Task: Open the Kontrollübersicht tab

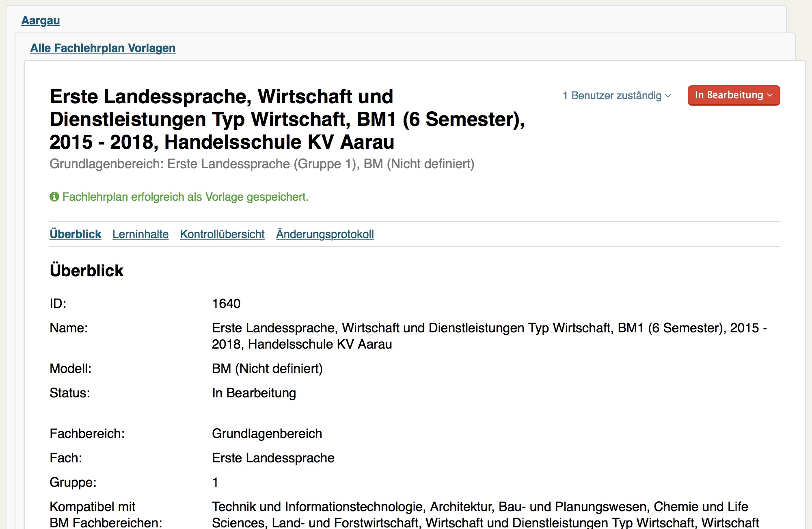Action: [222, 234]
